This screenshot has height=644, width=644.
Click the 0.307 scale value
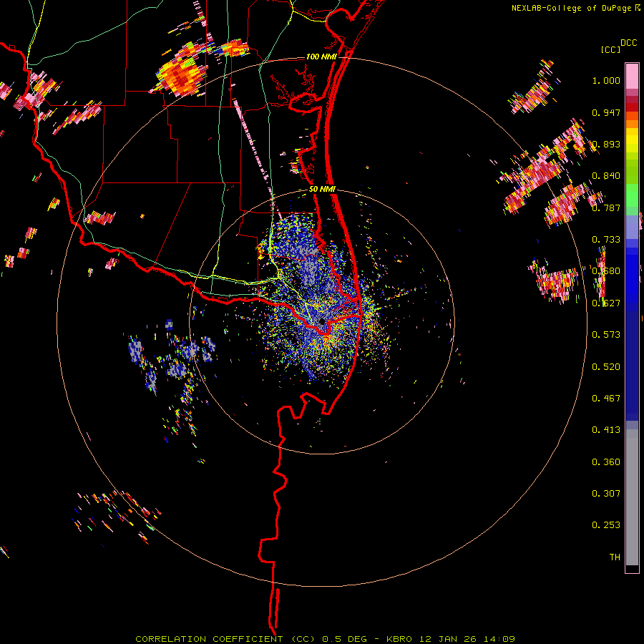(x=606, y=494)
